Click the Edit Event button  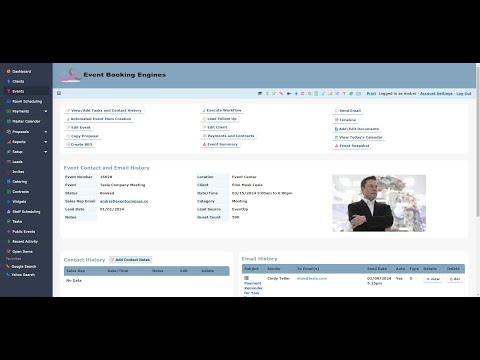click(78, 127)
